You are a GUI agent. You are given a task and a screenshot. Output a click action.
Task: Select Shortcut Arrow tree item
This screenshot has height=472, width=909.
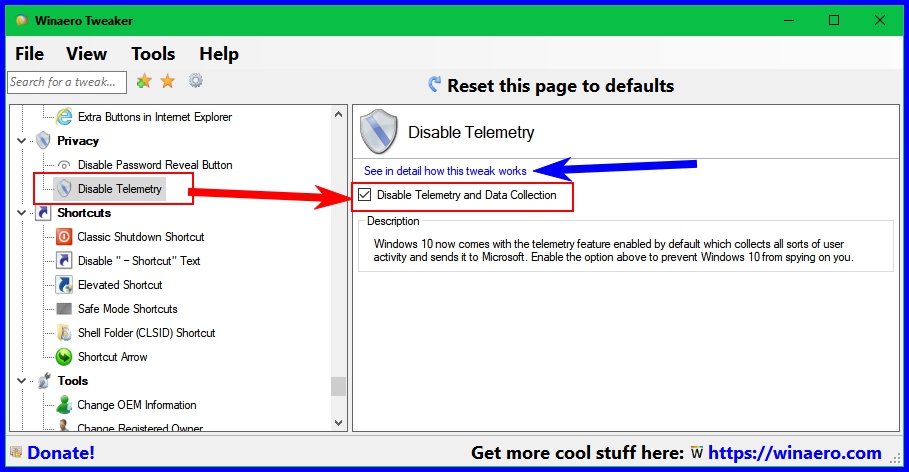pyautogui.click(x=112, y=357)
